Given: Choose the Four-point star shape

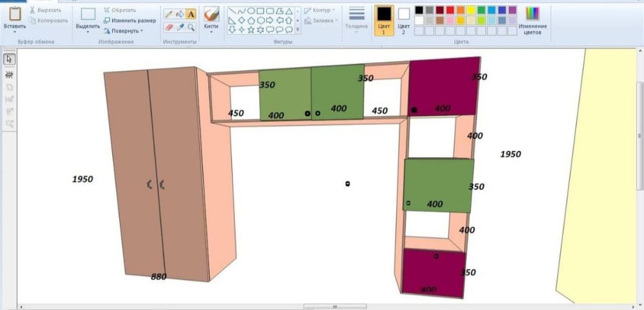Looking at the screenshot, I should [241, 30].
